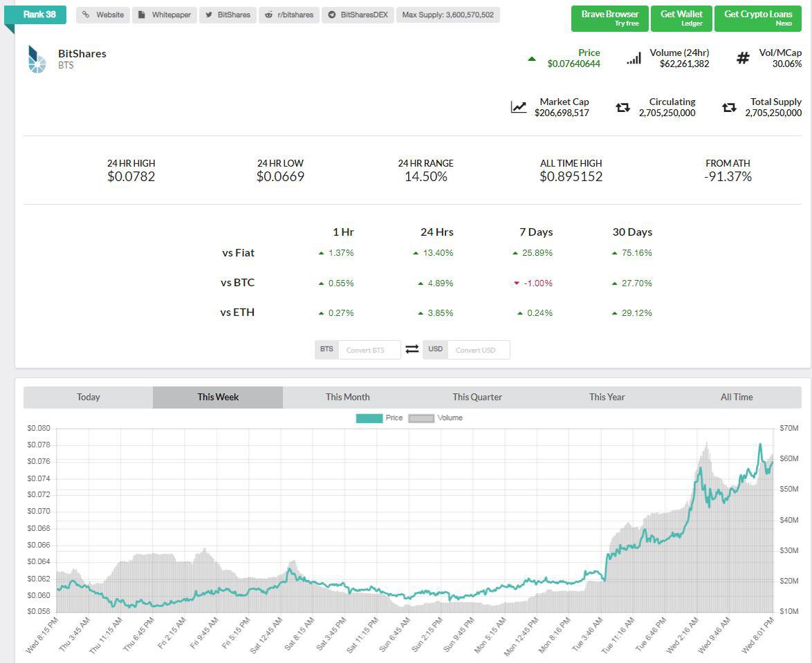Viewport: 812px width, 663px height.
Task: Click the FROM ATH value -91.37%
Action: [728, 176]
